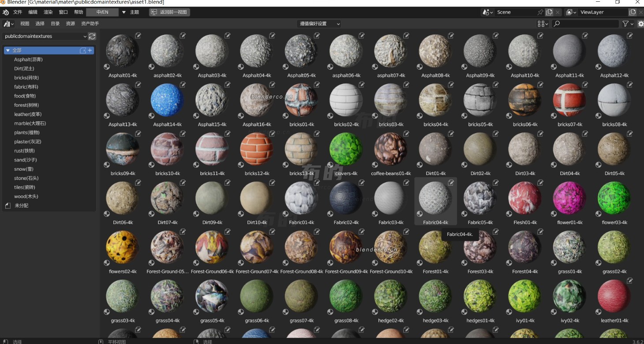This screenshot has height=344, width=644.
Task: Open the 视图 menu in asset browser header
Action: (x=25, y=24)
